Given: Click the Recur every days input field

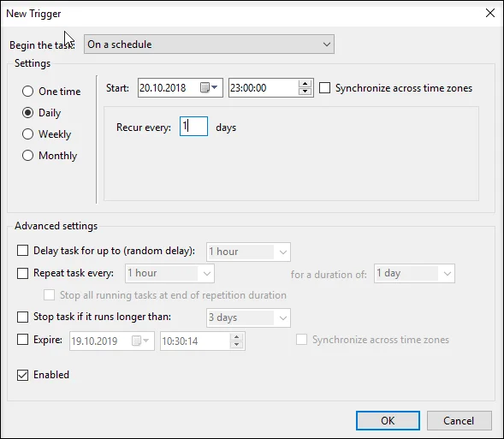Looking at the screenshot, I should pyautogui.click(x=193, y=127).
